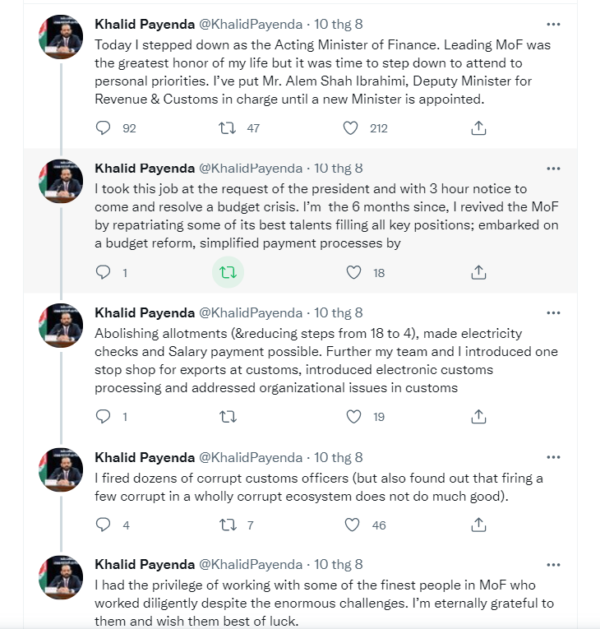Reply to the corrupt customs officers tweet

[x=103, y=524]
